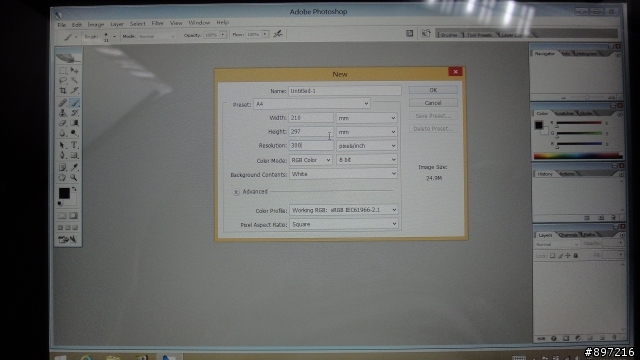Open the Background Contents dropdown

(343, 174)
